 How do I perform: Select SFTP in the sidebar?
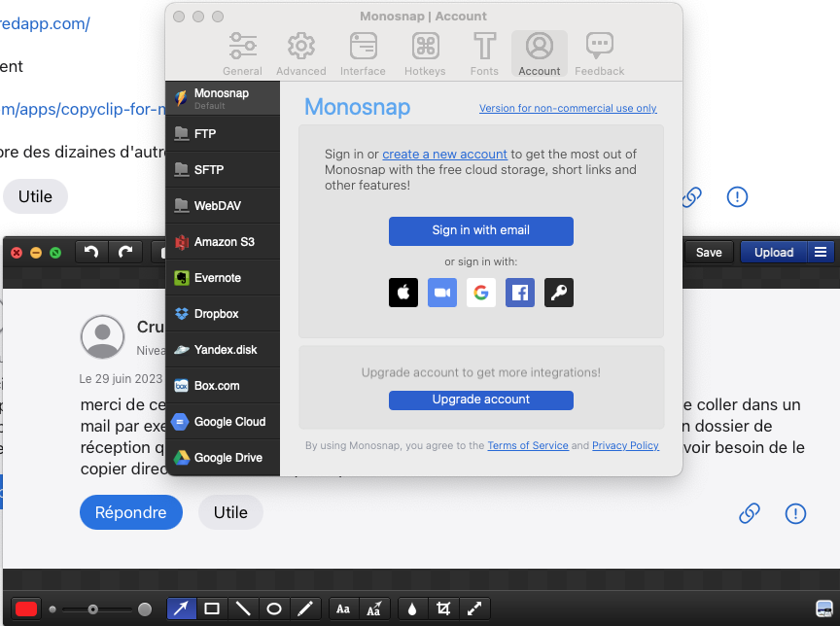point(223,169)
